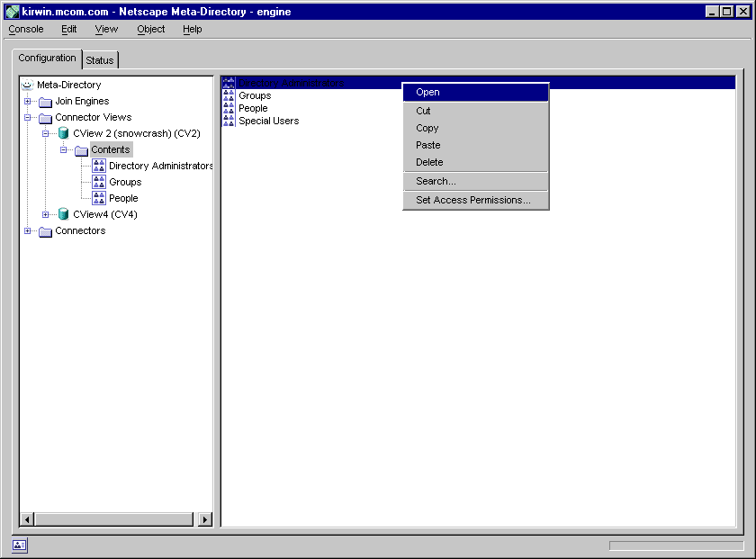Open the View menu
Screen dimensions: 756x559
(106, 30)
